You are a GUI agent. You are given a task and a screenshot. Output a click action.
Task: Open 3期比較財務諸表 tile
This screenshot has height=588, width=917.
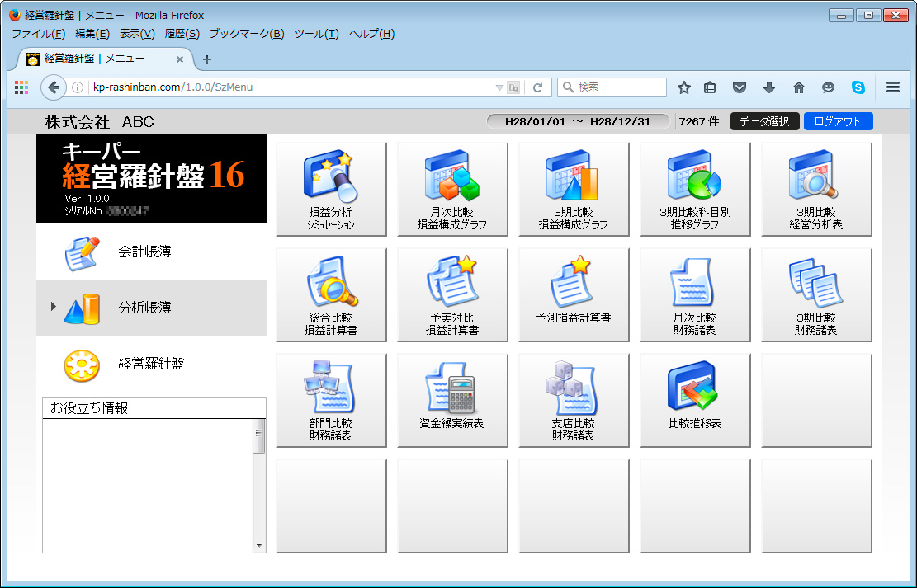point(816,294)
